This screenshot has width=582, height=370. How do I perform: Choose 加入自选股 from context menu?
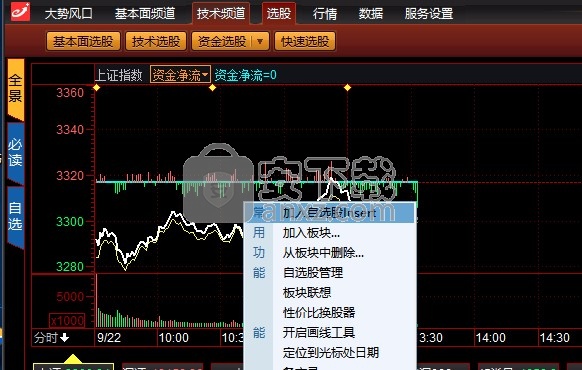pos(329,213)
